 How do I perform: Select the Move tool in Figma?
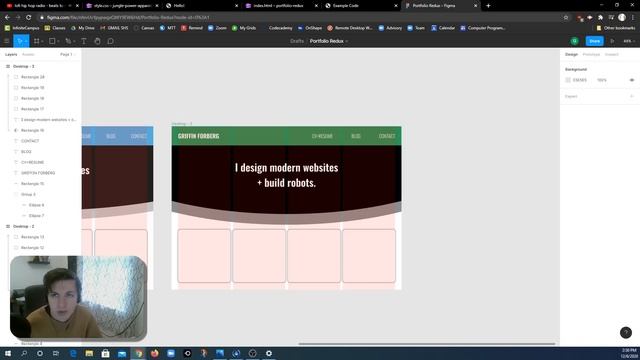[19, 41]
